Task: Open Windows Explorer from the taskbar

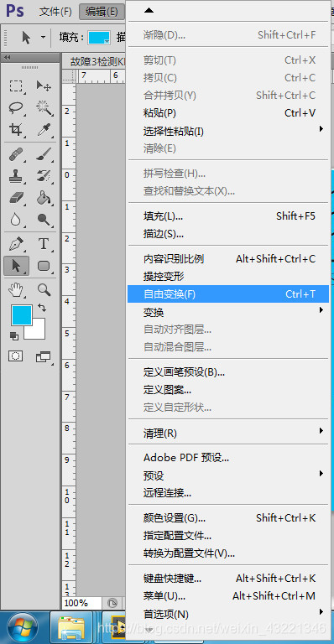Action: point(71,627)
